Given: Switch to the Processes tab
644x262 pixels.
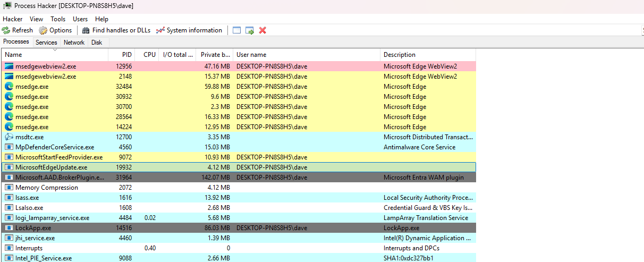Looking at the screenshot, I should pos(16,42).
